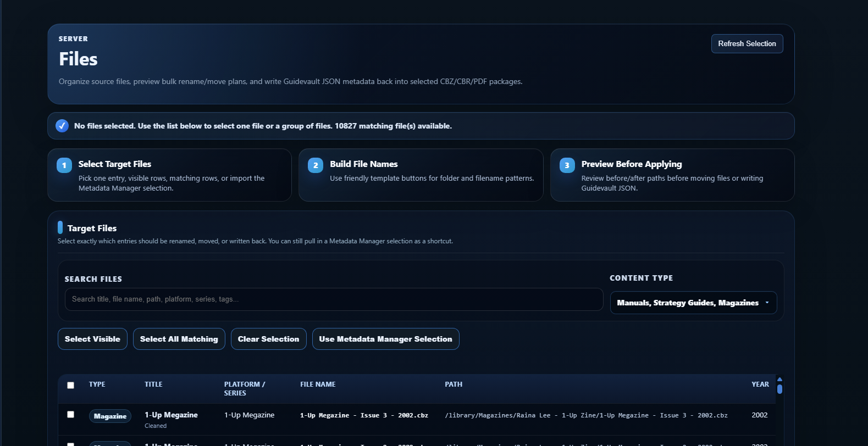
Task: Click Select Visible button
Action: pyautogui.click(x=92, y=339)
